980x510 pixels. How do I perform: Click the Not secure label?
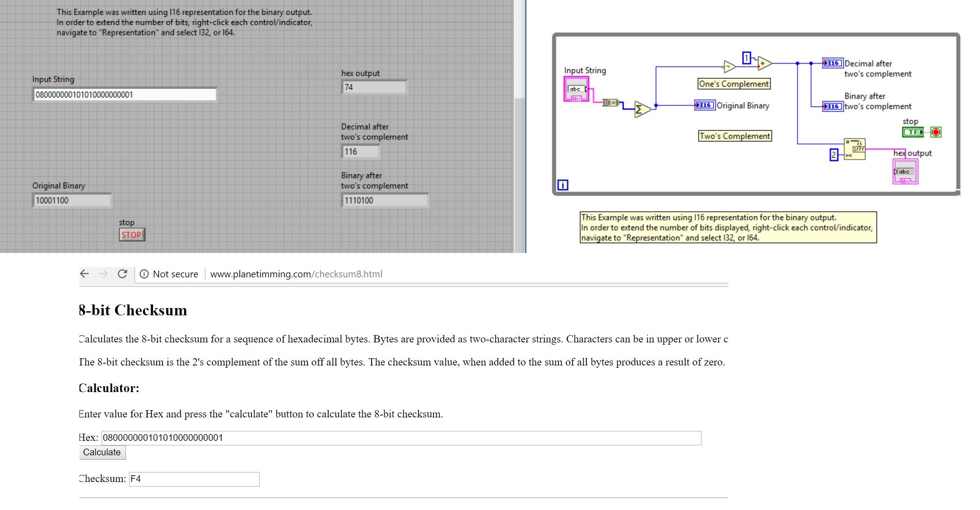point(176,274)
